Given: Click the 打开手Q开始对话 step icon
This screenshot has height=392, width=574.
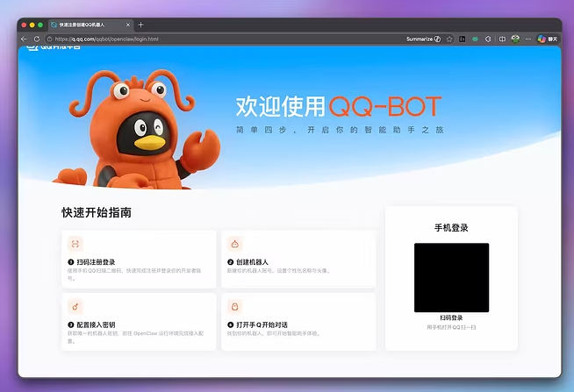Looking at the screenshot, I should click(235, 307).
